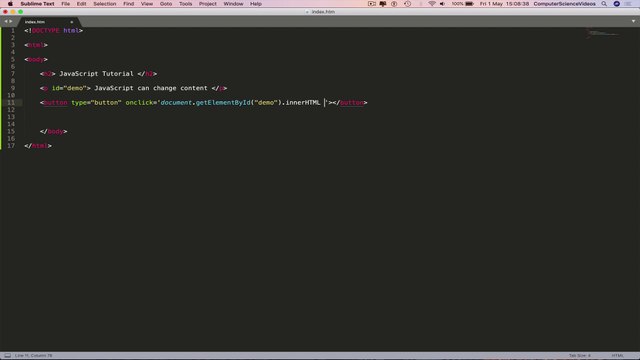Open the Selection menu
The height and width of the screenshot is (360, 640).
point(104,4)
